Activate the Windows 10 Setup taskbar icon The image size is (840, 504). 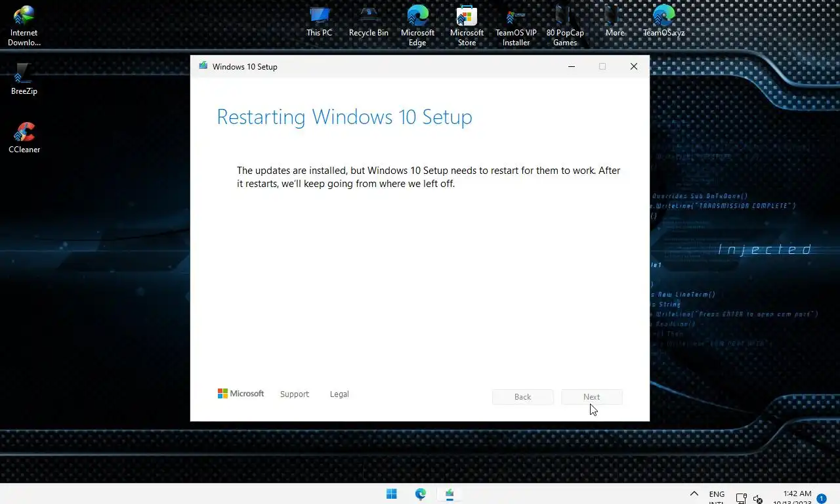coord(450,494)
